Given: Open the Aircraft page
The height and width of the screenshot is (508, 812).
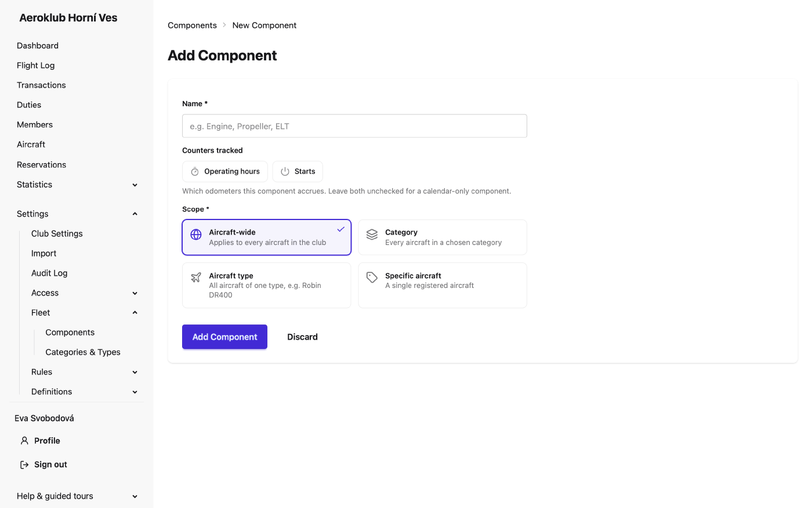Looking at the screenshot, I should 31,145.
